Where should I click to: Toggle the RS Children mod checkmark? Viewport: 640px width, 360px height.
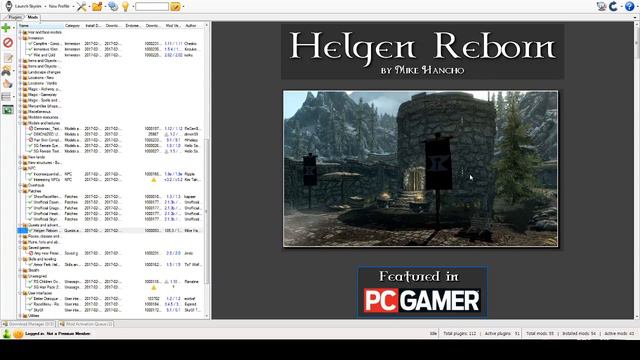pyautogui.click(x=30, y=282)
